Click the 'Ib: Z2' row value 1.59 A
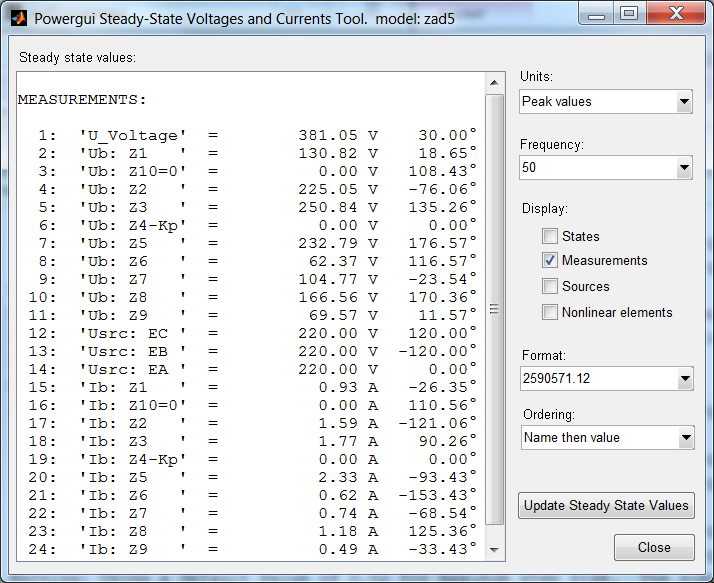This screenshot has height=583, width=714. [348, 423]
